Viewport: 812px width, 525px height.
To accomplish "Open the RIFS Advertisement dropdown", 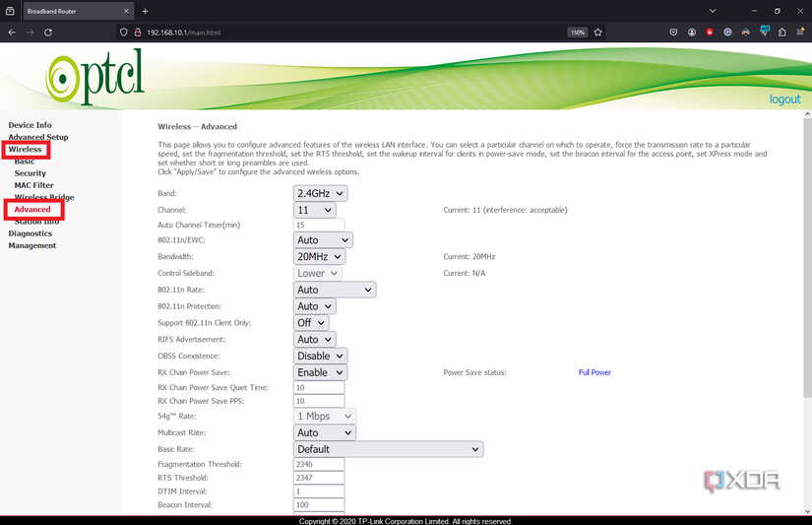I will (314, 340).
